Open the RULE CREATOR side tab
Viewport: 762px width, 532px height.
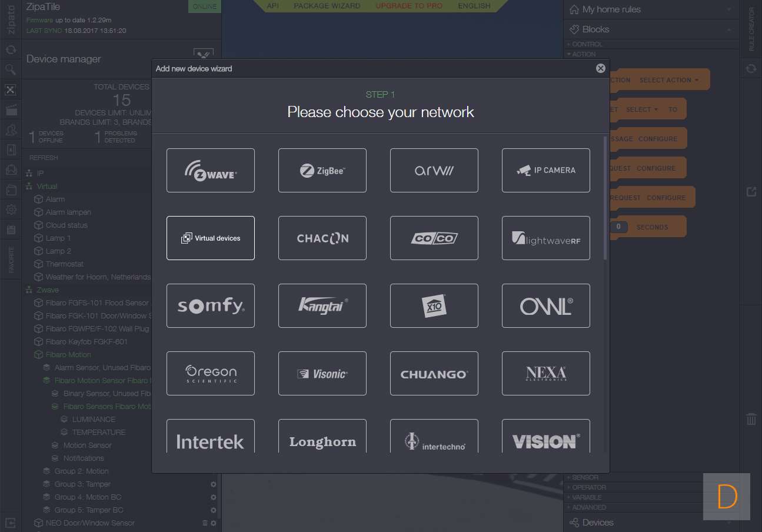tap(751, 29)
